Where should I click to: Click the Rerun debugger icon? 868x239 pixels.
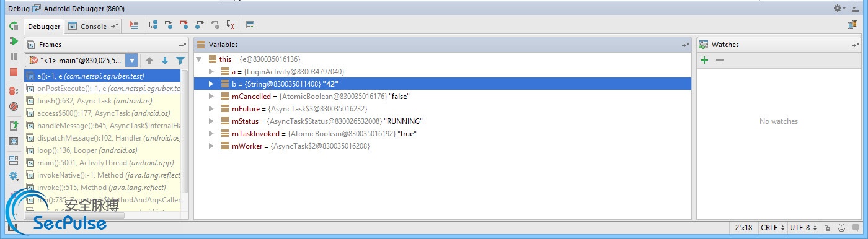coord(14,26)
